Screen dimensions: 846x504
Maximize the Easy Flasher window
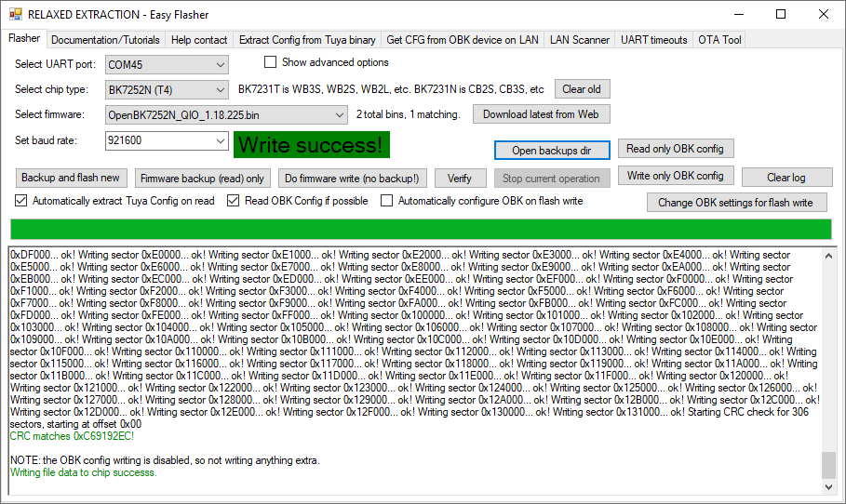click(x=781, y=15)
